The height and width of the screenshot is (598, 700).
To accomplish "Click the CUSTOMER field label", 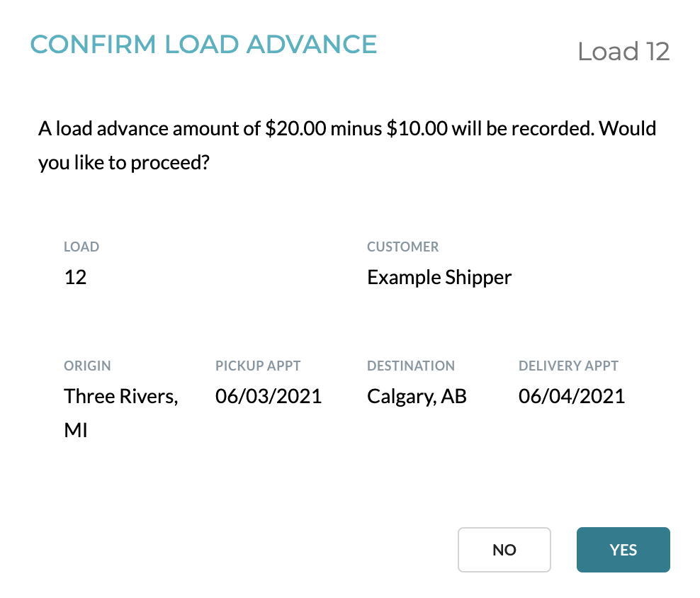I will (402, 247).
